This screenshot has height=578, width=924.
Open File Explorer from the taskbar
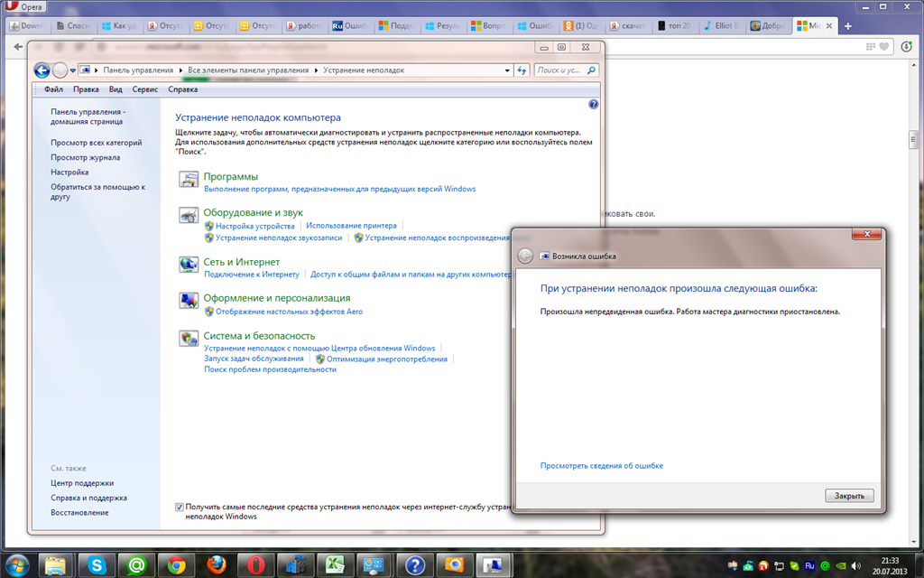coord(55,565)
